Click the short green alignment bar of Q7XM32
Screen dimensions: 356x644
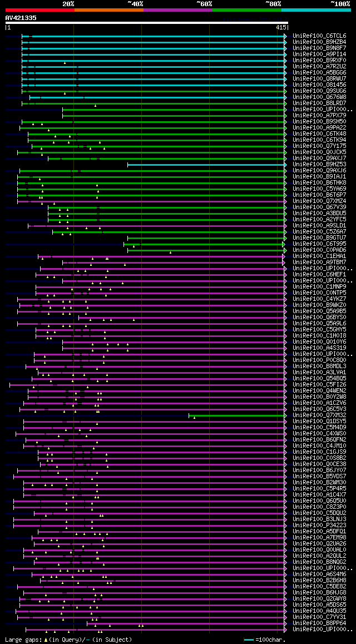click(x=237, y=415)
